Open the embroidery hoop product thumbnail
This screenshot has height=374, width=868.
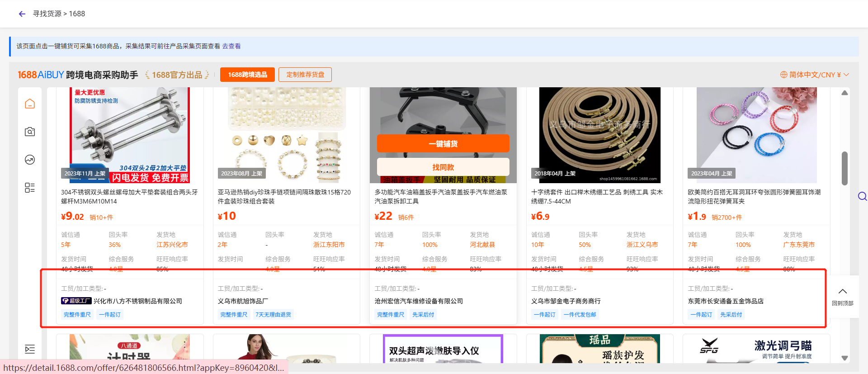click(599, 135)
